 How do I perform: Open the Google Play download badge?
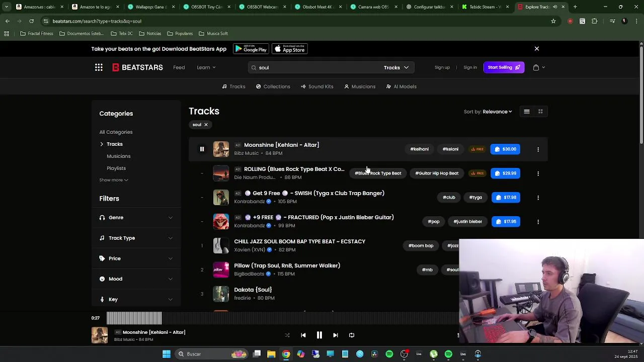coord(251,49)
